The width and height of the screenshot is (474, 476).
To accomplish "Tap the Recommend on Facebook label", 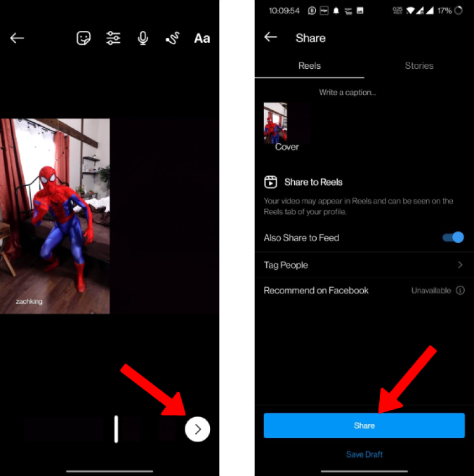I will pos(316,291).
